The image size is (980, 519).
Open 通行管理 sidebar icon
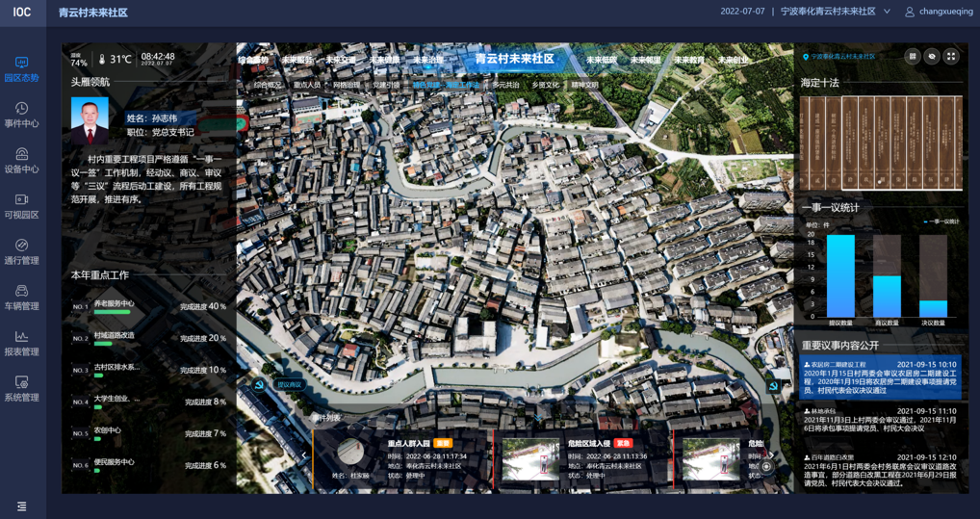click(22, 246)
